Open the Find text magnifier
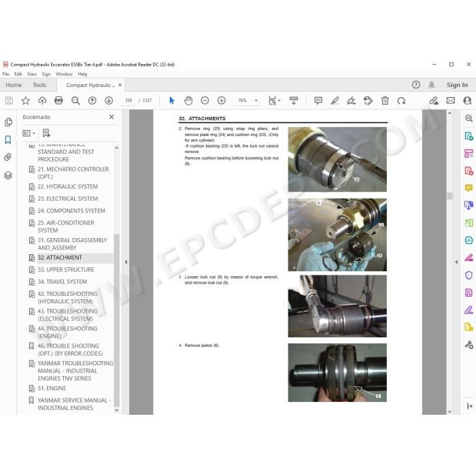The width and height of the screenshot is (476, 476). (75, 101)
